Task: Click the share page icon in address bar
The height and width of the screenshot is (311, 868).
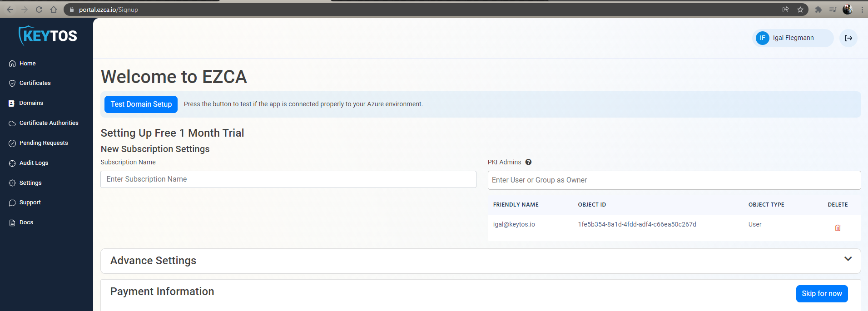Action: pos(785,10)
